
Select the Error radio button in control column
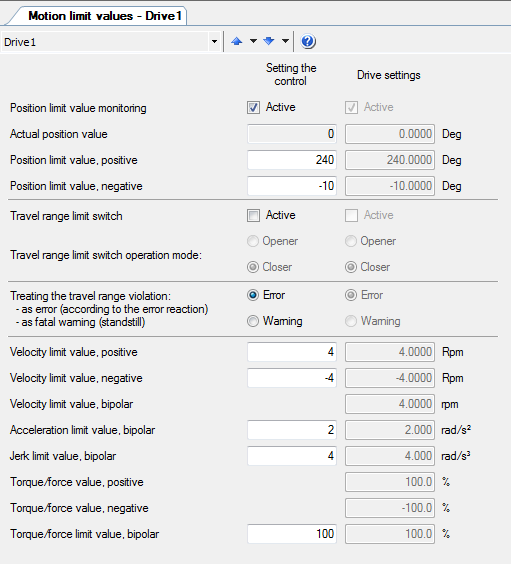(x=253, y=295)
